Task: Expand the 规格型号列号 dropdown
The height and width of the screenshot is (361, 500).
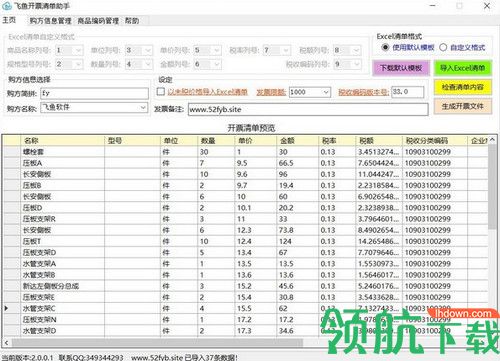Action: pyautogui.click(x=78, y=64)
